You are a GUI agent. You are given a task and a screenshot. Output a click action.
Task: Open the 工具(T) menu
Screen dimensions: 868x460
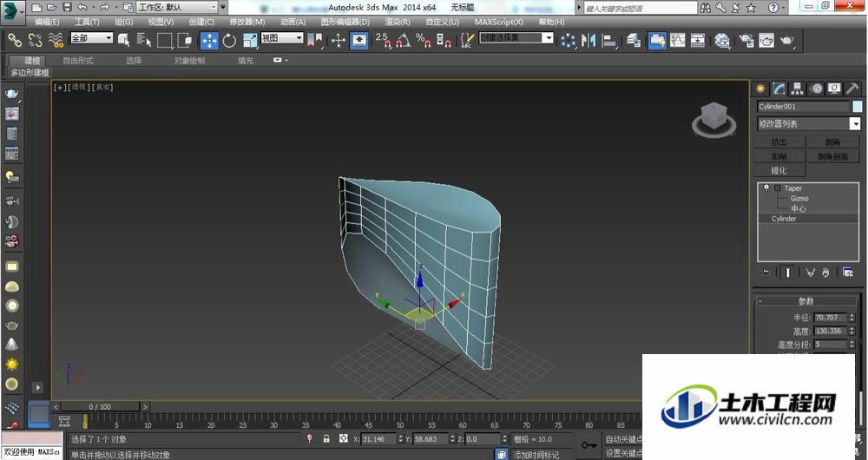click(x=87, y=22)
